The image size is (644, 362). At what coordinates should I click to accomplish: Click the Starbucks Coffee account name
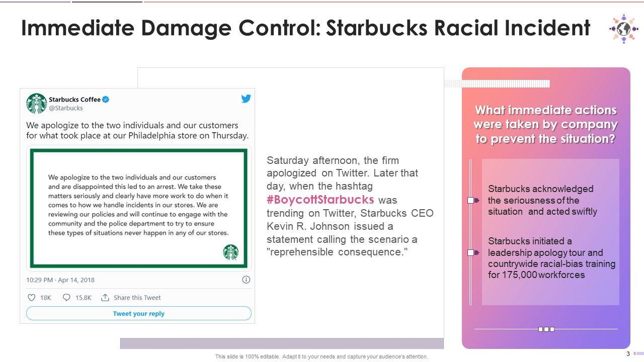point(75,100)
